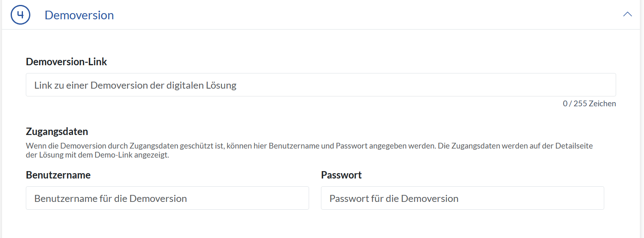Click the Benutzername field label
Image resolution: width=644 pixels, height=238 pixels.
click(x=58, y=175)
